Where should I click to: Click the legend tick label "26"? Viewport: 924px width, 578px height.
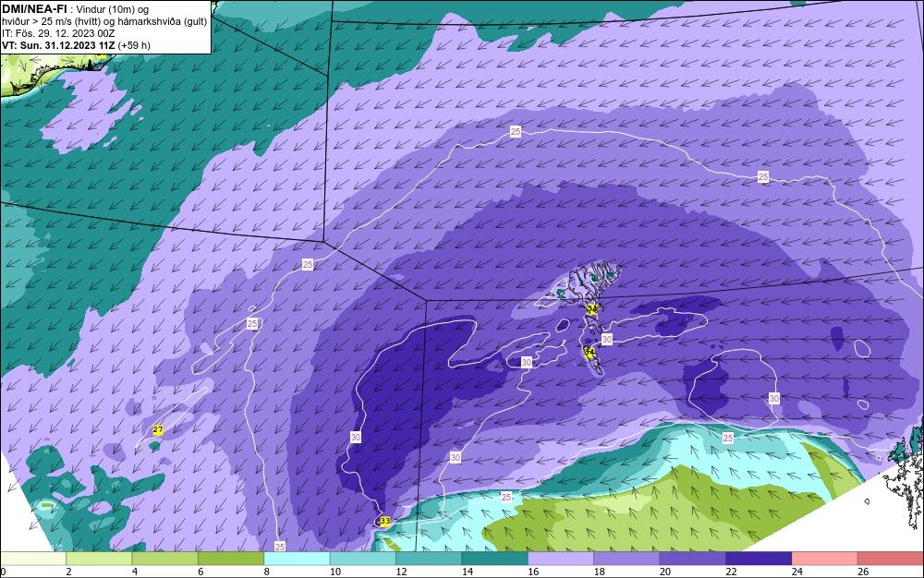pos(863,572)
